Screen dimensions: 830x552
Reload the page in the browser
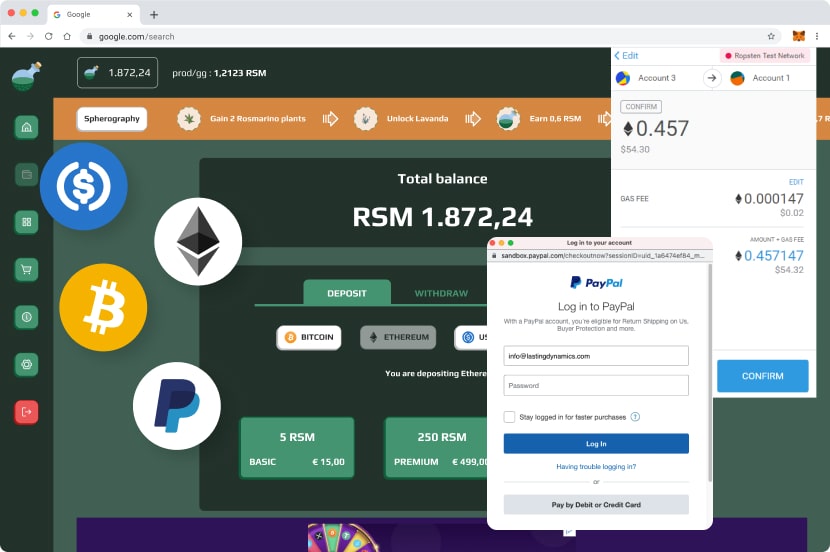(49, 37)
